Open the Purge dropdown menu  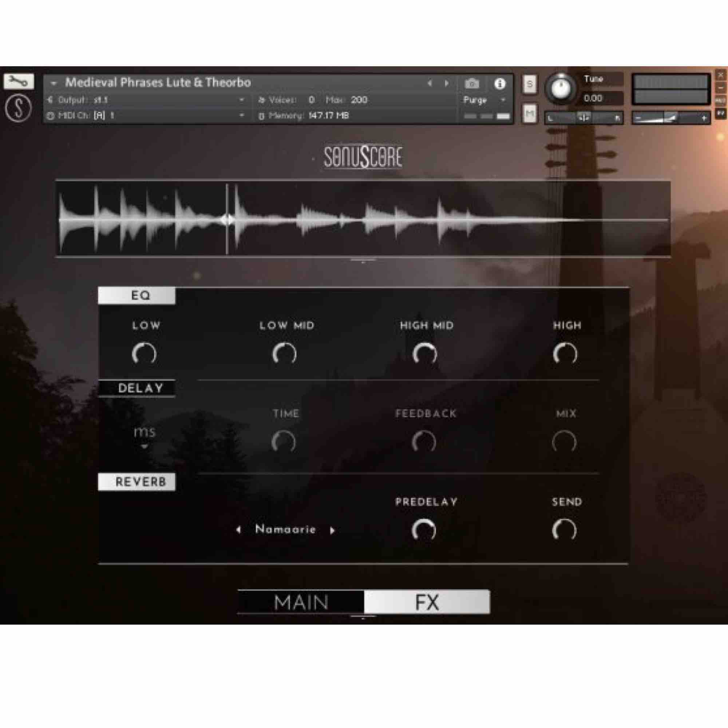coord(503,100)
